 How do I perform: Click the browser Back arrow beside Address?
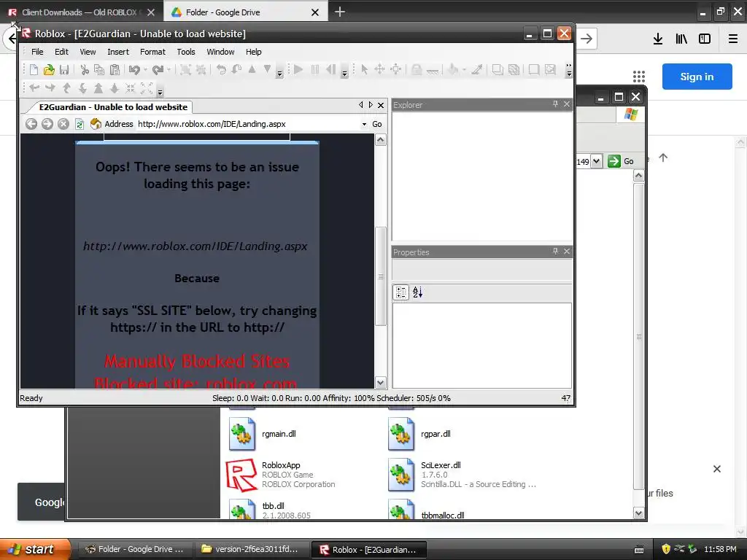point(31,124)
